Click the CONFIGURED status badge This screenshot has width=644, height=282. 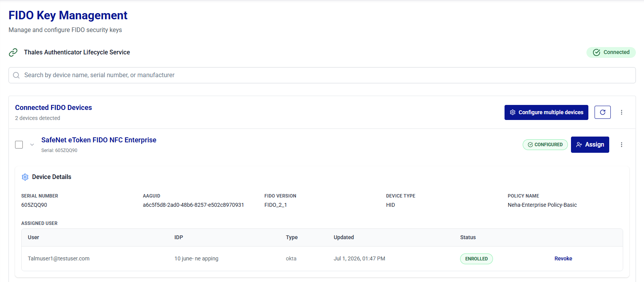click(545, 145)
